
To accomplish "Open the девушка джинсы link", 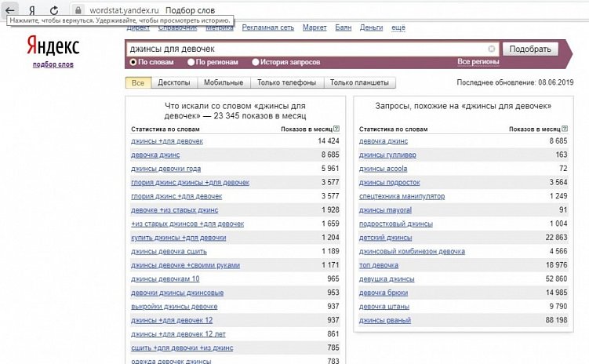I will point(387,279).
